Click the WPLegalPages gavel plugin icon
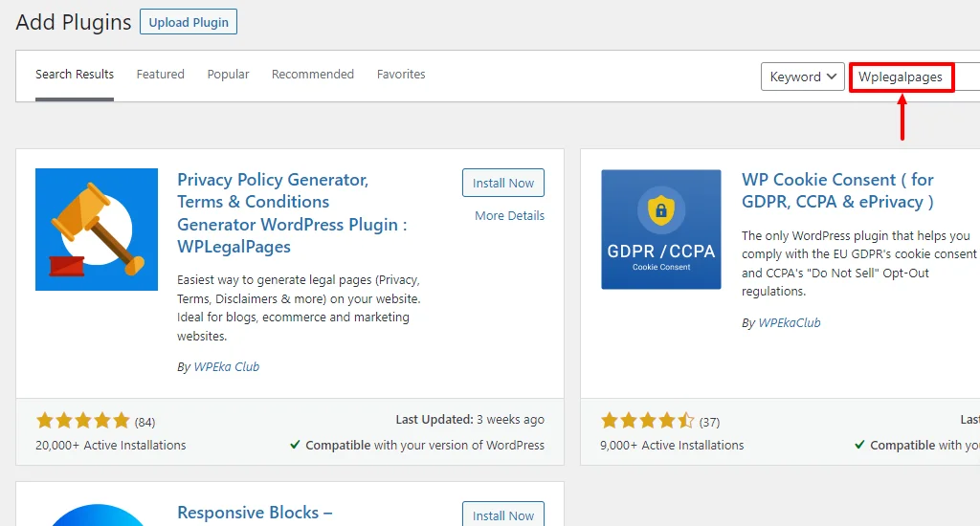Screen dimensions: 980x526 97,230
